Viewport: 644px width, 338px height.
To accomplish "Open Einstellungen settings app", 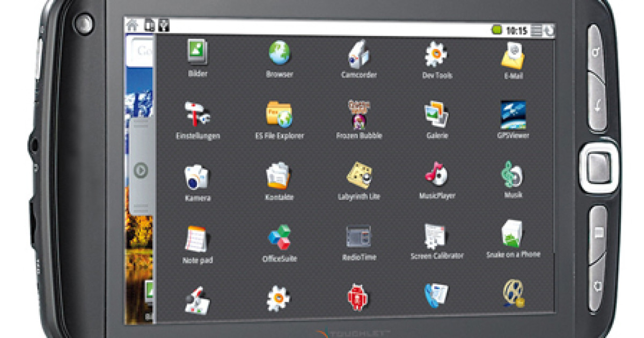I will [x=197, y=114].
